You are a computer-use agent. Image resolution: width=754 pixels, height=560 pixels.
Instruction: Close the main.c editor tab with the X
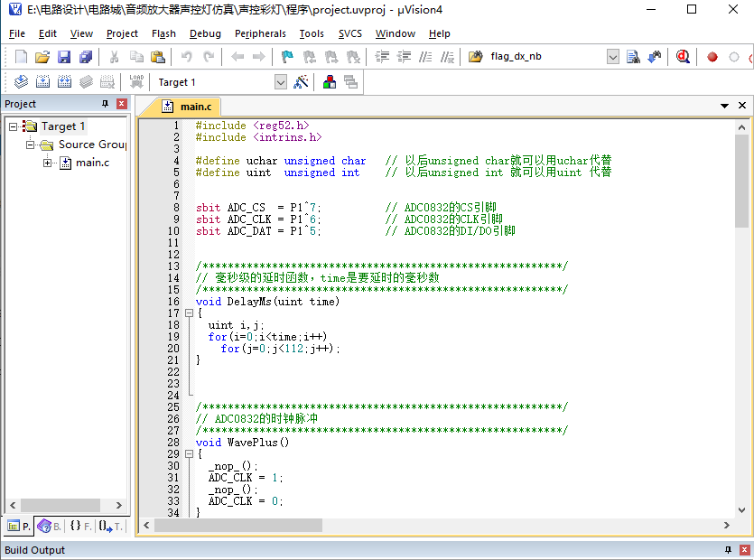coord(742,106)
